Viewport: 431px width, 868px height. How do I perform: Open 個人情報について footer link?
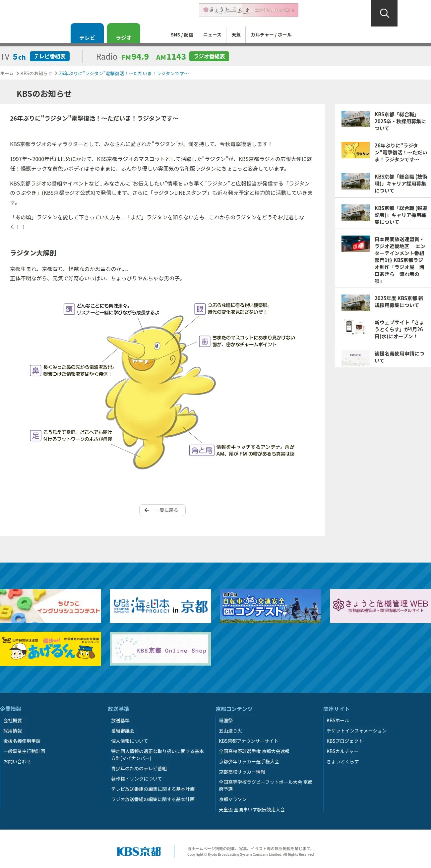point(130,741)
